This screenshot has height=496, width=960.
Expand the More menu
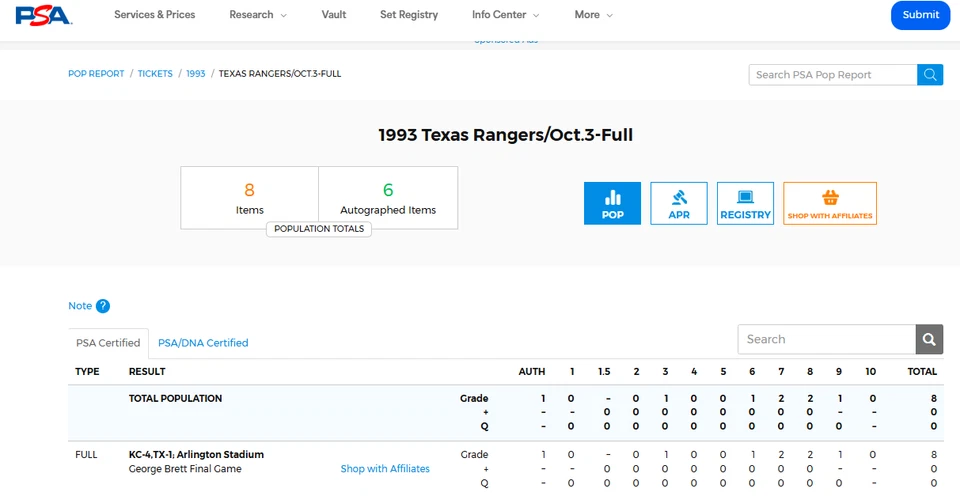click(x=593, y=15)
